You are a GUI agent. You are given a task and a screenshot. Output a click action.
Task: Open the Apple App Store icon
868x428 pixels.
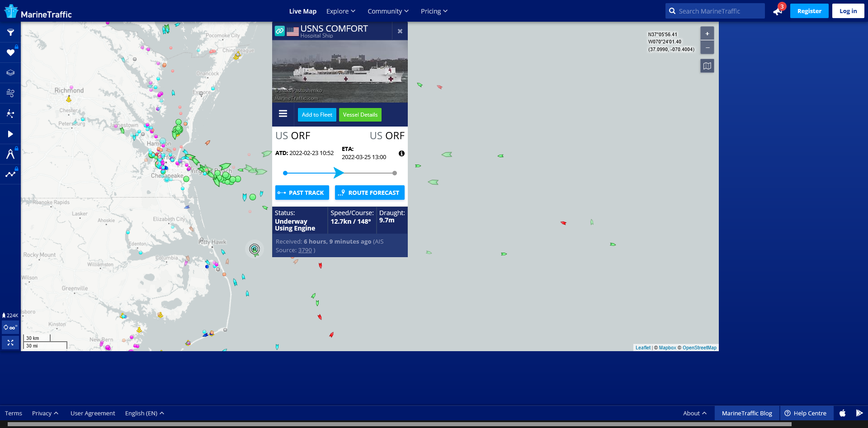point(843,413)
